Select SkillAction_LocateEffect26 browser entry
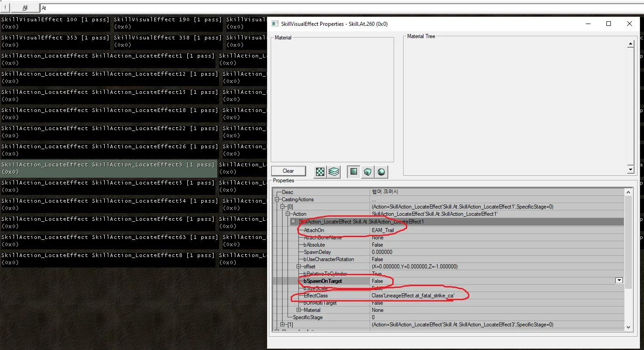This screenshot has width=644, height=350. coord(110,150)
